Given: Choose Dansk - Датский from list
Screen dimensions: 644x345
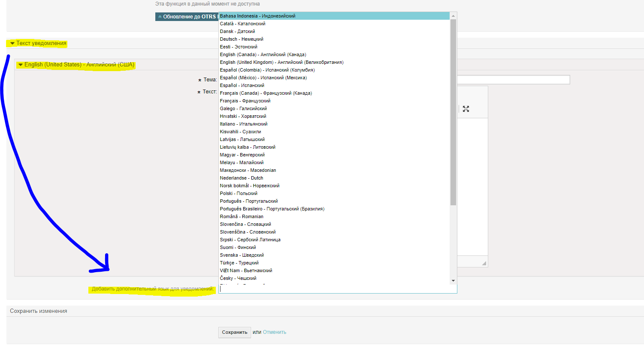Looking at the screenshot, I should click(334, 31).
